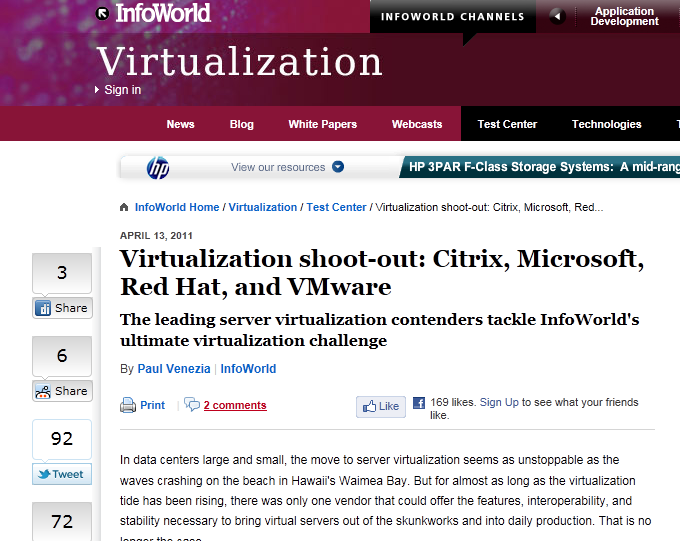
Task: Click the Facebook icon beside likes count
Action: (419, 403)
